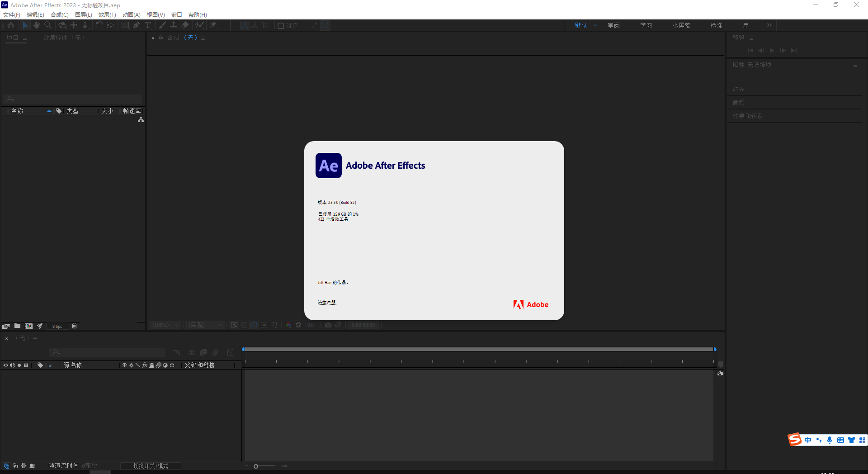Open the 编辑(E) menu
This screenshot has height=474, width=868.
[35, 15]
